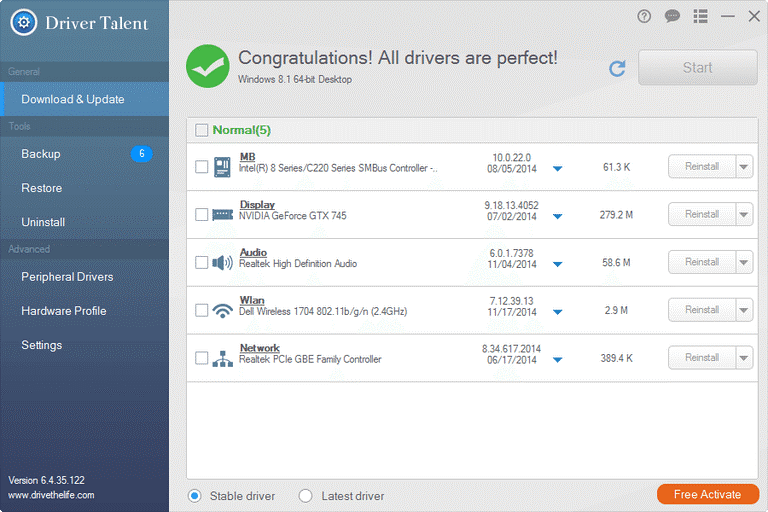Open Reinstall arrow menu for Audio row
Screen dimensions: 768x512
coord(744,262)
